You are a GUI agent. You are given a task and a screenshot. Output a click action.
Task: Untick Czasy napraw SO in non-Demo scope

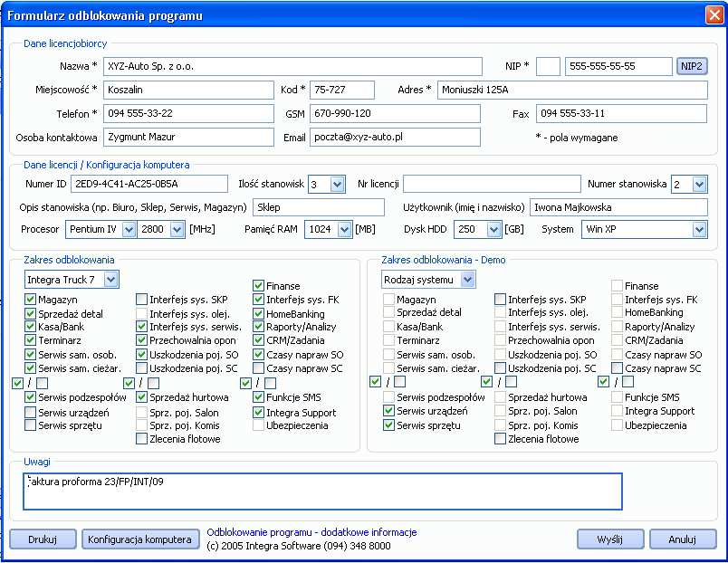(259, 355)
